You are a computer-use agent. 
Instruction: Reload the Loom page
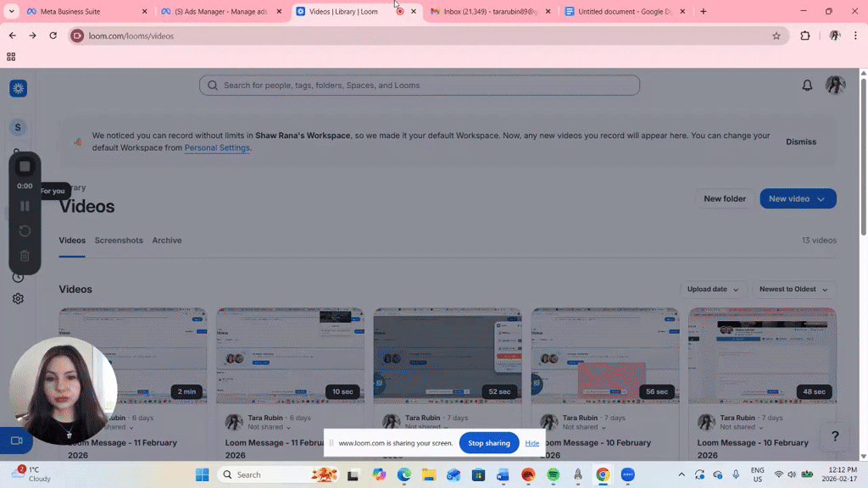(53, 36)
